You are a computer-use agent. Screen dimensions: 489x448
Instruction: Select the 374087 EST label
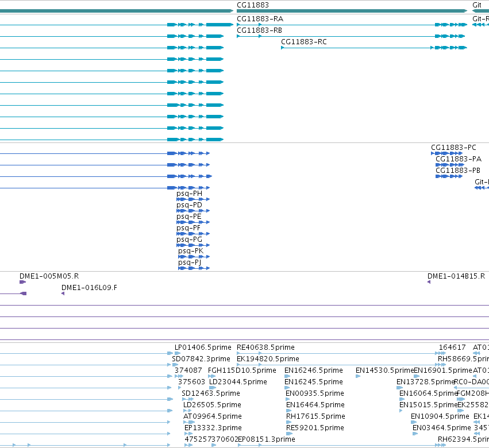[188, 370]
